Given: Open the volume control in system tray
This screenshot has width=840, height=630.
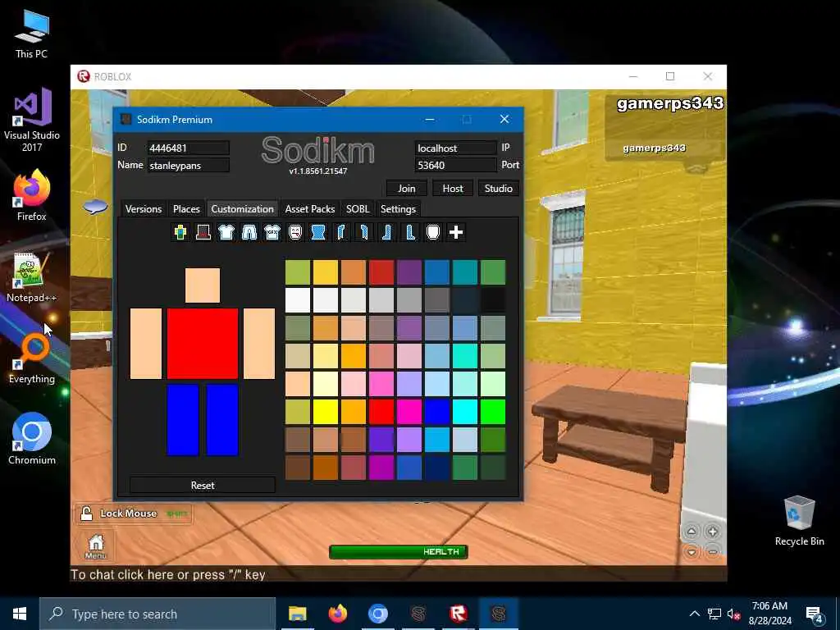Looking at the screenshot, I should tap(733, 614).
